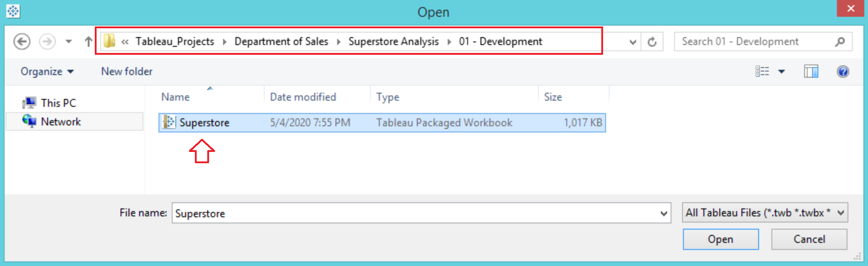Open the All Tableau Files type filter

[765, 213]
